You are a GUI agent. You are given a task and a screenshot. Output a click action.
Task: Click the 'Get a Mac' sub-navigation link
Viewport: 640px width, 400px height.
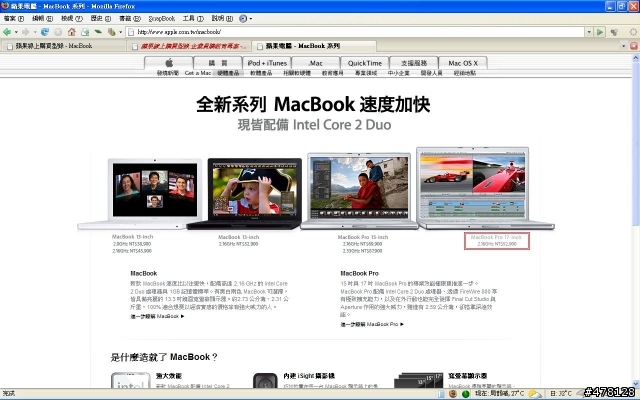198,73
